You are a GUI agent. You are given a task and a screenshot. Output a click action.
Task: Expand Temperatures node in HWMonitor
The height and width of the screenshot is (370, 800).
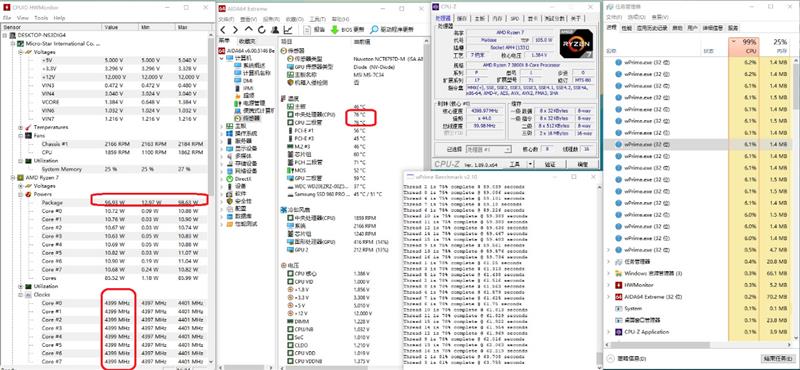[20, 127]
